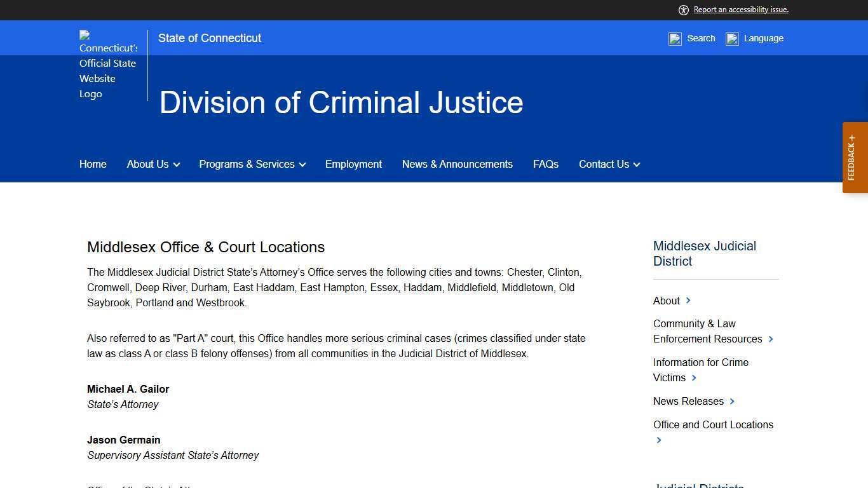
Task: Click the Middlesex Judicial District heading
Action: pos(704,254)
